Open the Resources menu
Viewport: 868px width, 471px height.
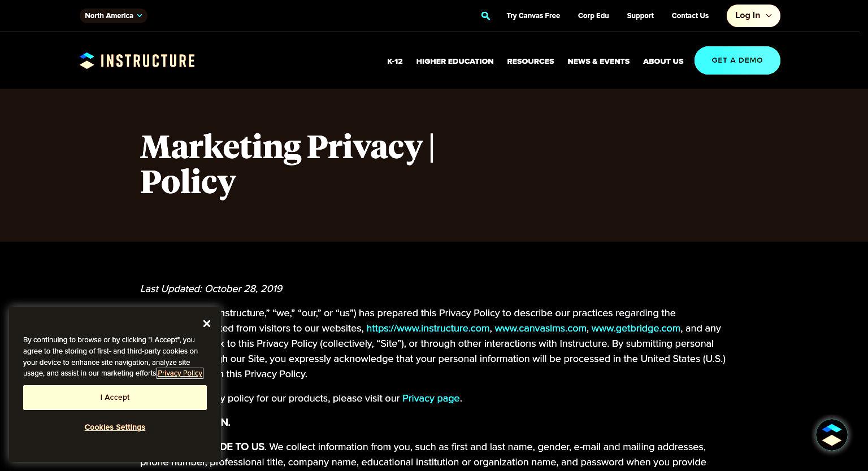531,61
